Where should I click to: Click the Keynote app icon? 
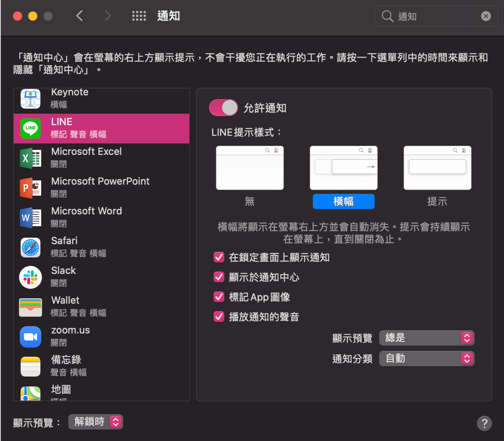point(31,99)
